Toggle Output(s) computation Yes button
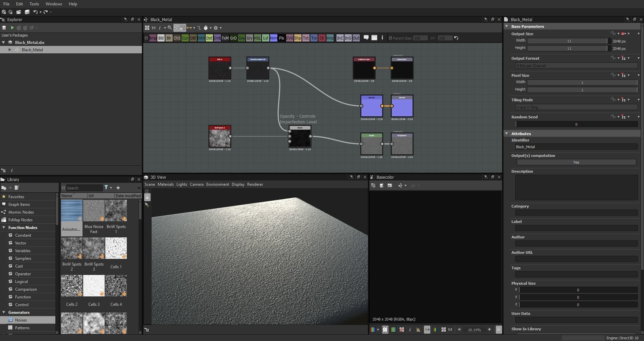 [x=576, y=162]
